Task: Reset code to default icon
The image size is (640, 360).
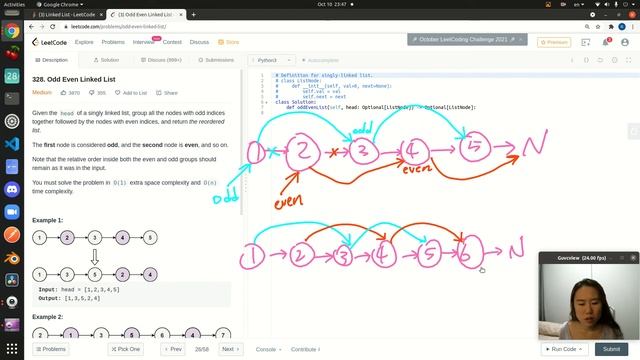Action: tap(600, 60)
